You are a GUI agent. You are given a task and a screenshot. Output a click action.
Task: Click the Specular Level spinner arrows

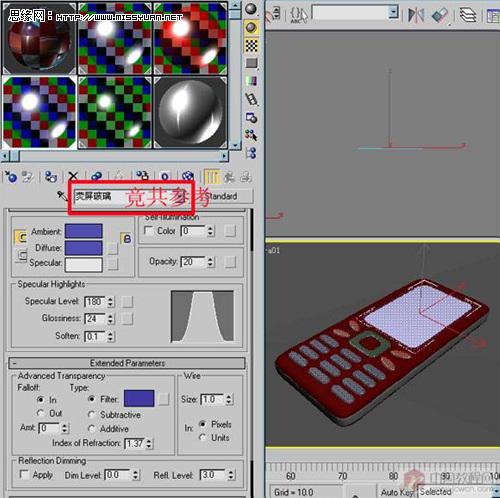pos(110,302)
